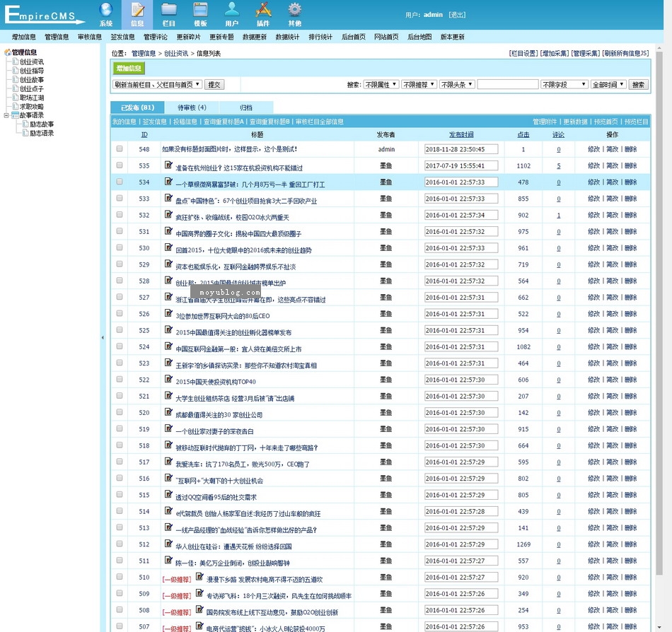Click the page icon next to 求职攻略
672x632 pixels.
[16, 106]
